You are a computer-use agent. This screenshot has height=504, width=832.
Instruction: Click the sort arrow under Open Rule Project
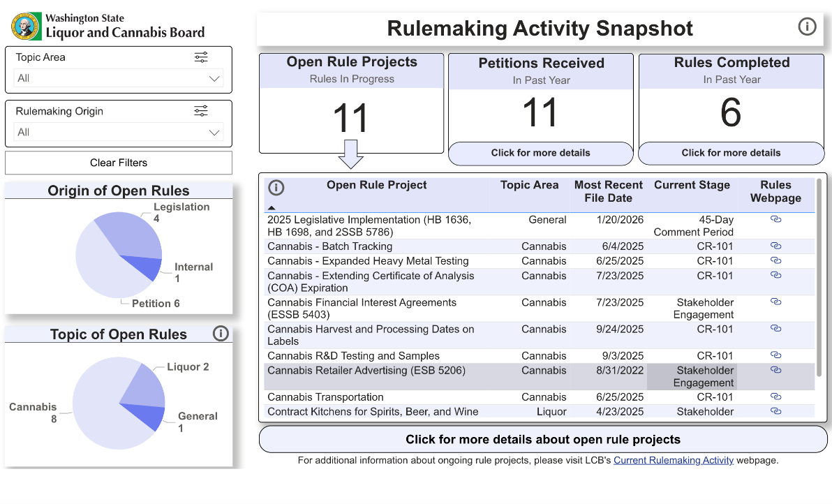tap(272, 208)
